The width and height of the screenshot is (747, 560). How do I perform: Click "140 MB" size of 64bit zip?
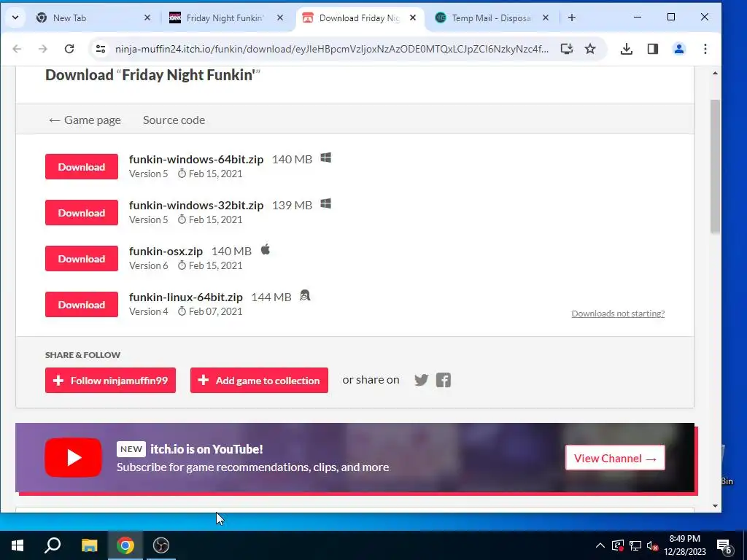(292, 159)
